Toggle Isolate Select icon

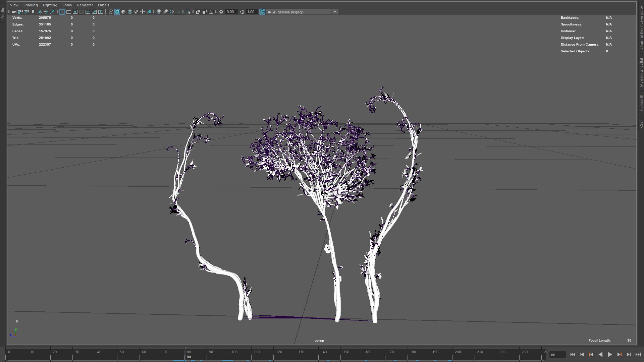coord(188,12)
